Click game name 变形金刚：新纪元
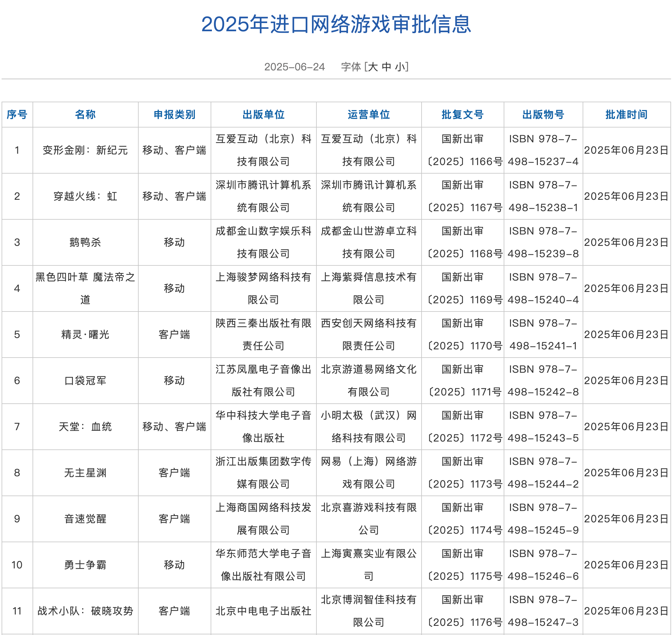The image size is (672, 635). click(x=85, y=150)
